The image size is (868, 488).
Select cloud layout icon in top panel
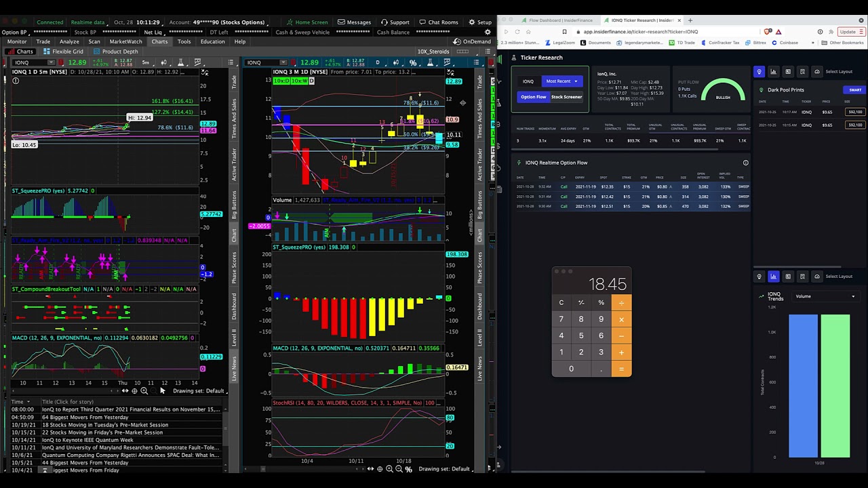point(816,71)
